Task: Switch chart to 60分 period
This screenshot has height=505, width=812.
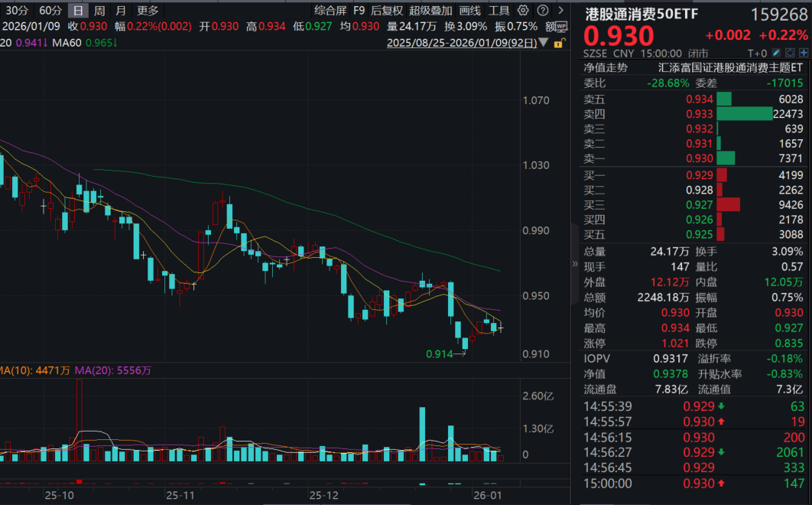Action: tap(50, 11)
